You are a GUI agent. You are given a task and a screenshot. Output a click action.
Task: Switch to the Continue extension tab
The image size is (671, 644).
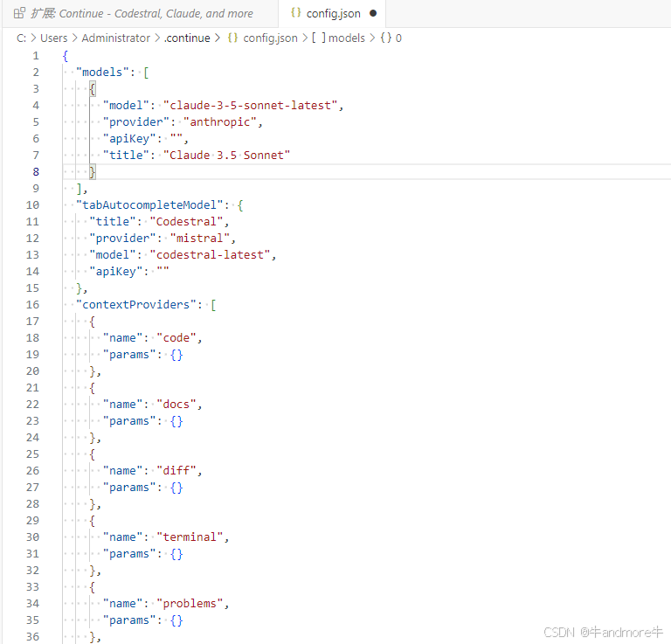click(140, 14)
